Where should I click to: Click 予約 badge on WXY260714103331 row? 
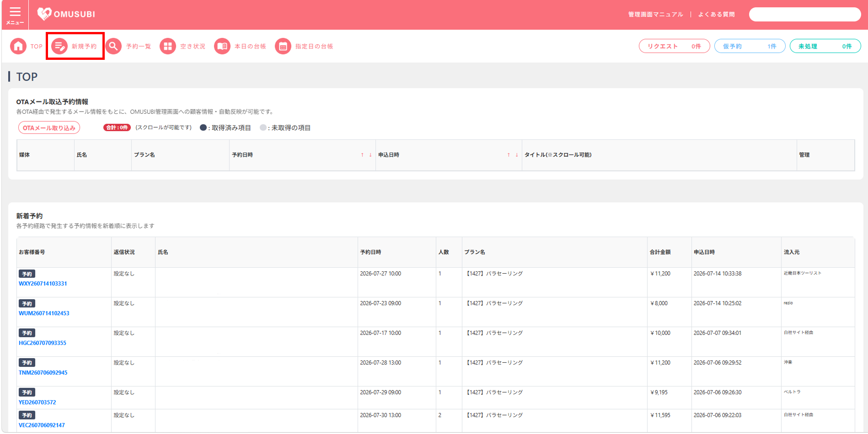coord(27,274)
